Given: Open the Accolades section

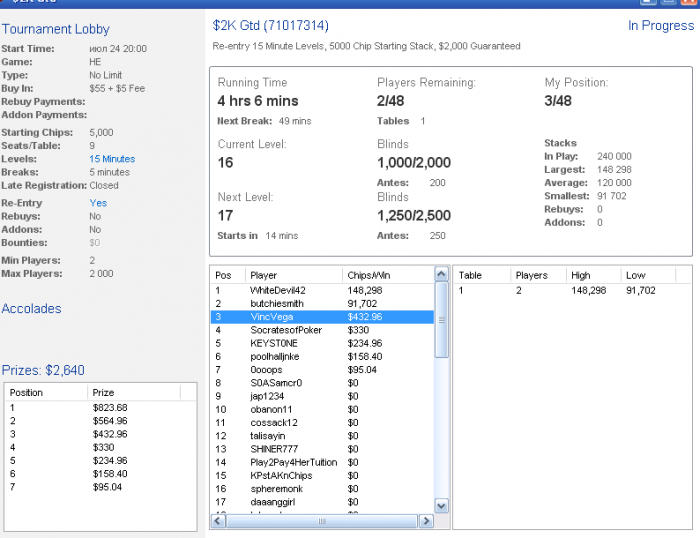Looking at the screenshot, I should coord(31,309).
